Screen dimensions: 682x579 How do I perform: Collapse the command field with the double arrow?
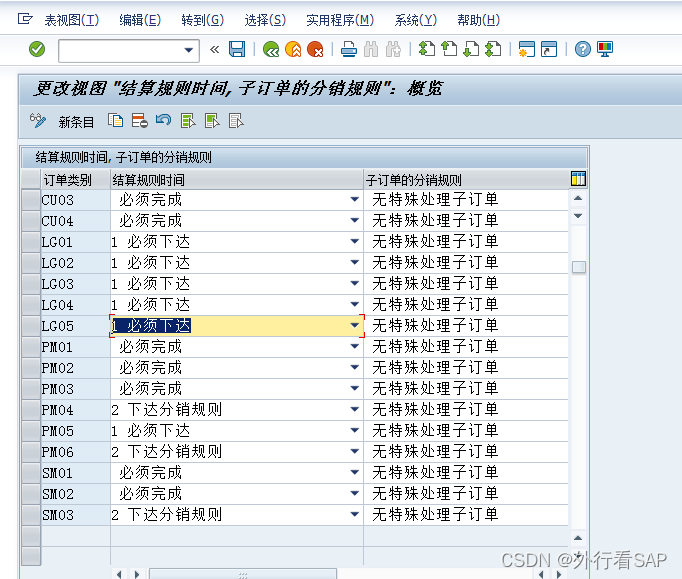click(214, 49)
